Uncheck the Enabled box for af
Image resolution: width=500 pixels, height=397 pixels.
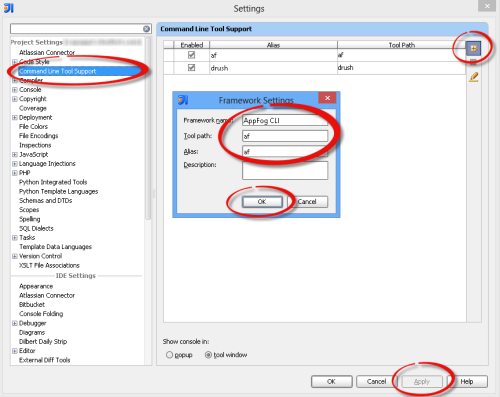(x=191, y=55)
